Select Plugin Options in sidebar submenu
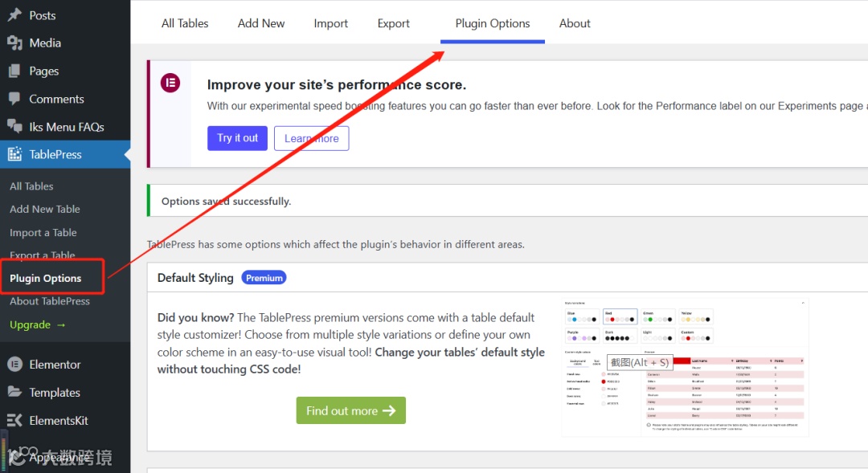 click(x=45, y=279)
